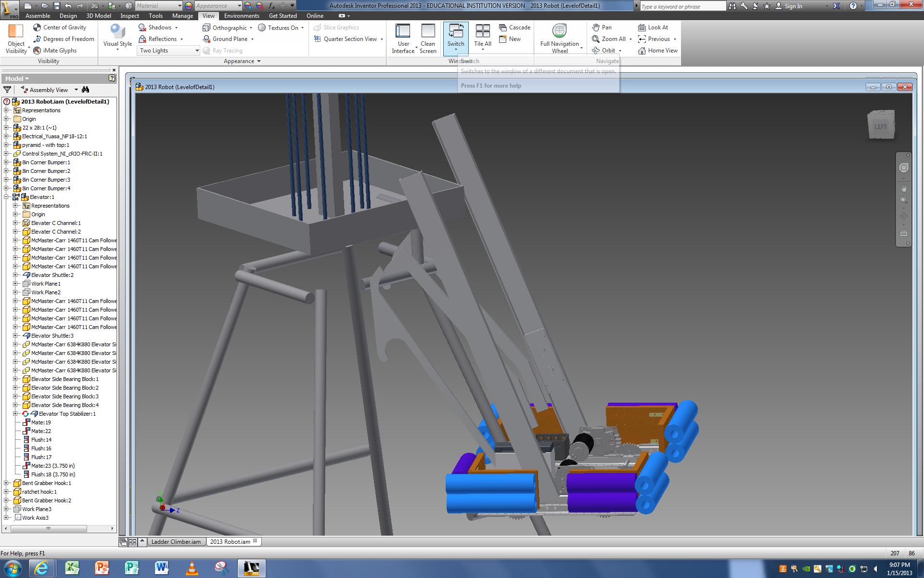Viewport: 924px width, 578px height.
Task: Click the browser horizontal scrollbar
Action: tap(48, 528)
